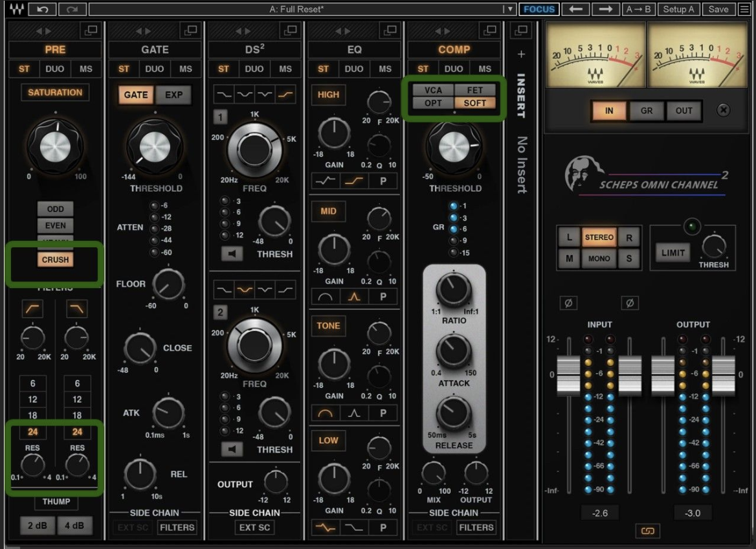Click PRE module reorder arrows
Viewport: 756px width, 549px height.
[x=43, y=31]
